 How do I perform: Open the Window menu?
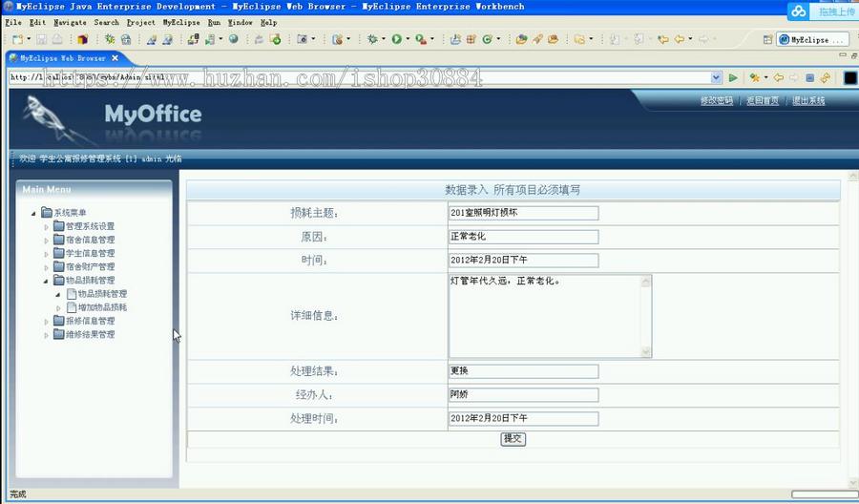(x=240, y=23)
